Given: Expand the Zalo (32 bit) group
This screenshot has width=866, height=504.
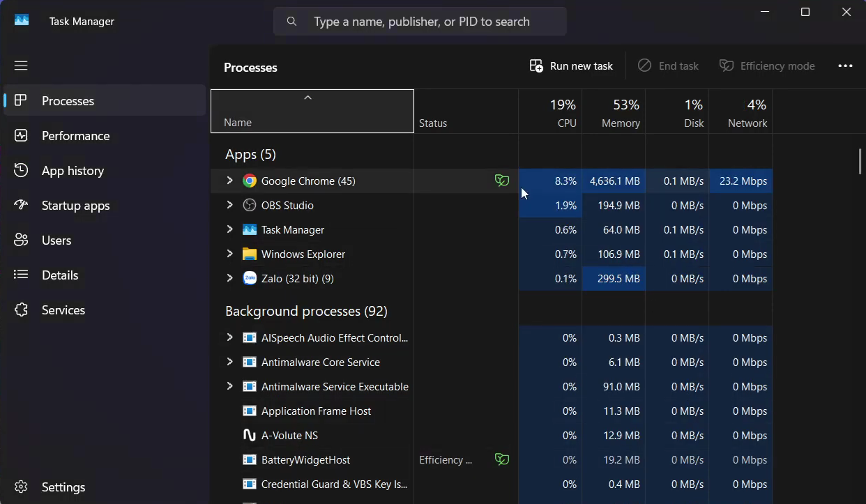Looking at the screenshot, I should 229,278.
